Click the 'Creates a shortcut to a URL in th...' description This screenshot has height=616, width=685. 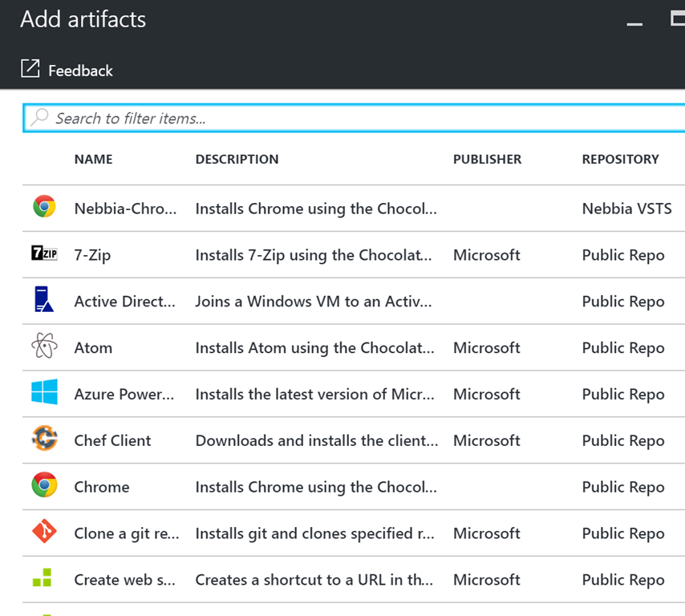pyautogui.click(x=314, y=580)
